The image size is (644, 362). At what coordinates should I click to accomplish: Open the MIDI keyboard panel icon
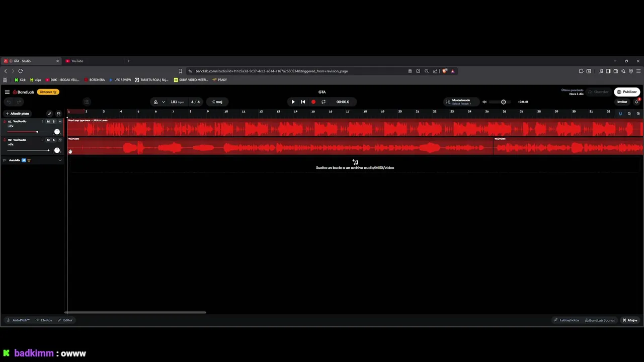click(x=87, y=102)
